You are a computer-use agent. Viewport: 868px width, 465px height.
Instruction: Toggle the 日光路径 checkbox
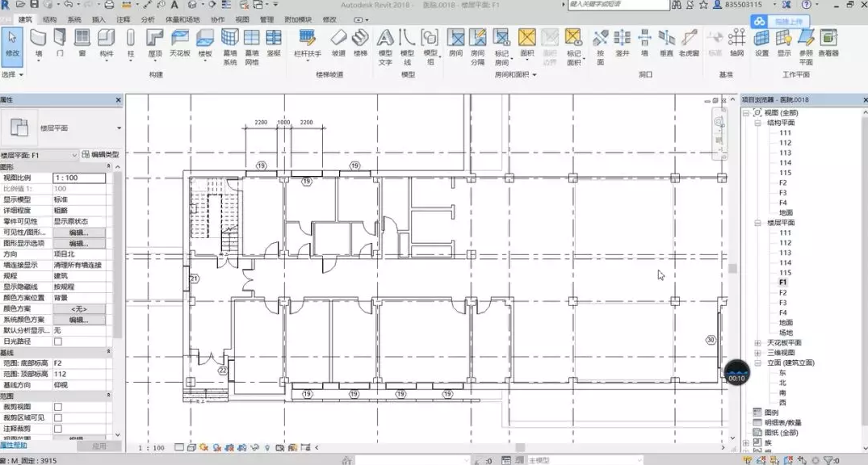(58, 341)
